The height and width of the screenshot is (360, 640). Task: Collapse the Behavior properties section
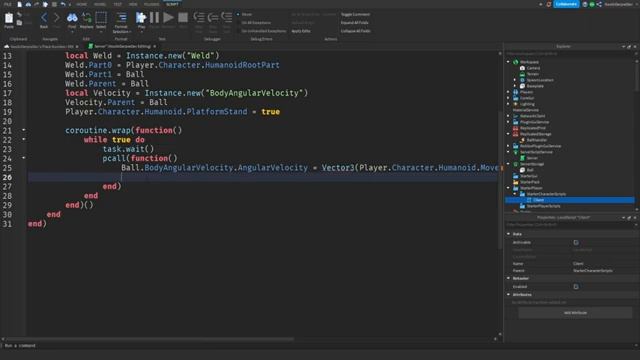click(509, 278)
